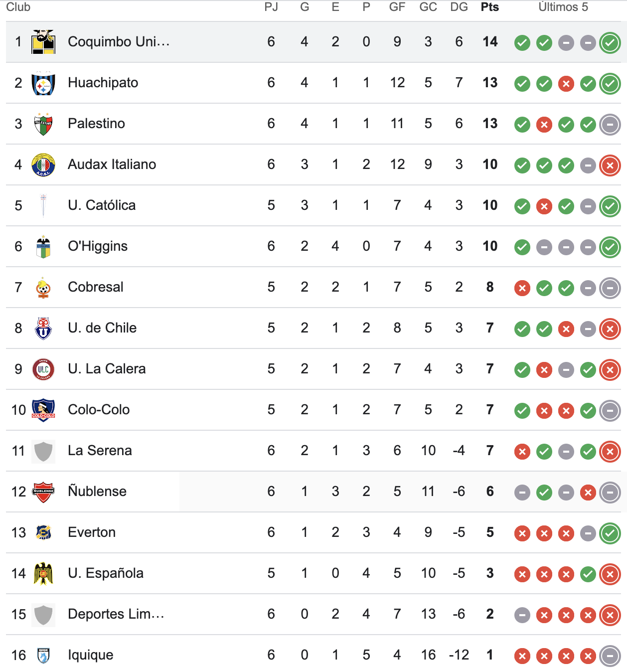Click the Iquique club crest

point(43,655)
